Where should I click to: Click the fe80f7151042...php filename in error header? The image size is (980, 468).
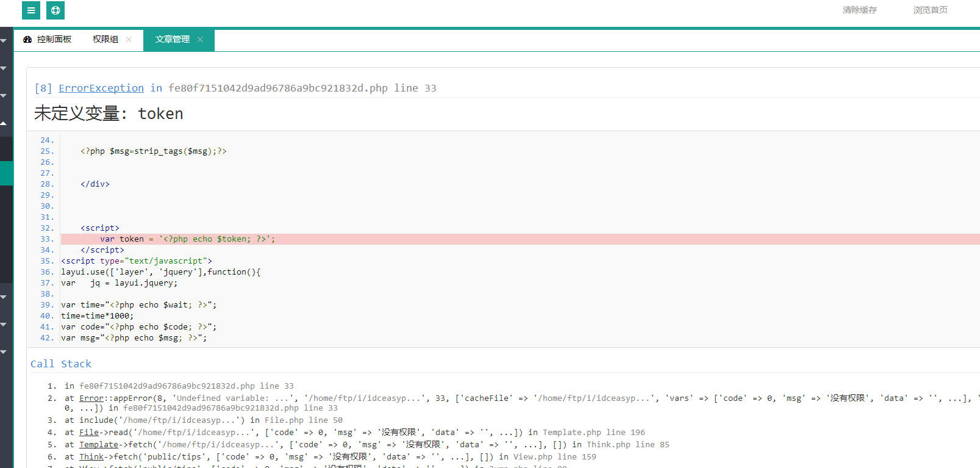[x=278, y=88]
